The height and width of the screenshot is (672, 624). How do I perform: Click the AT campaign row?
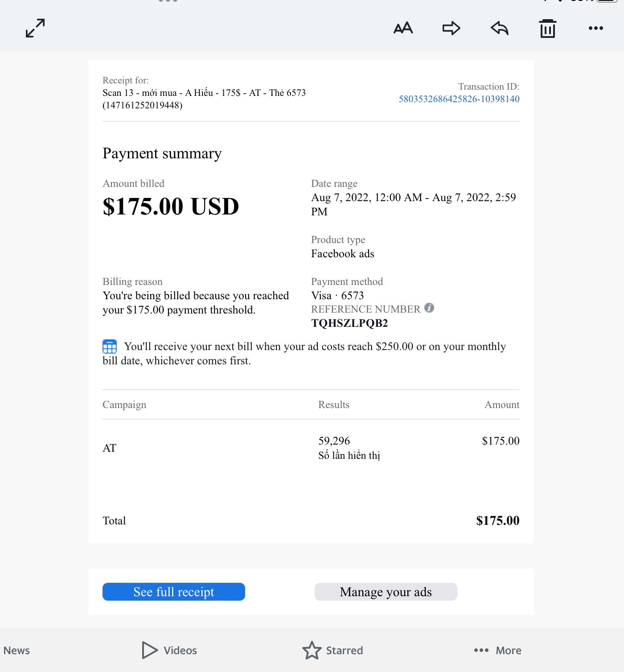click(x=110, y=448)
